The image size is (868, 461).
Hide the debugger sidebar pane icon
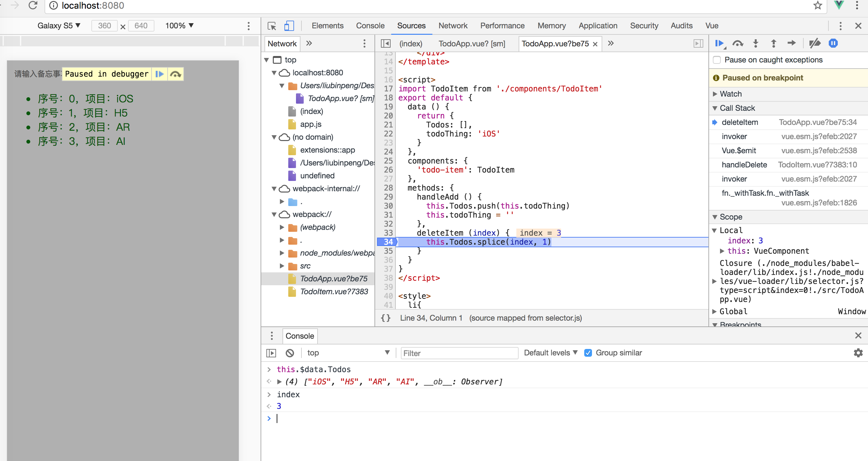[x=698, y=43]
